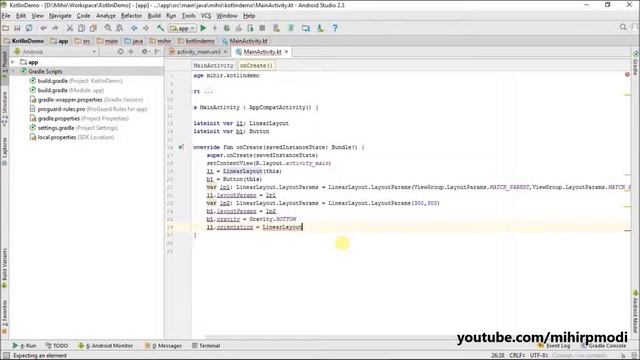Switch to the activity_main.xml editor tab
The image size is (640, 360).
(198, 52)
